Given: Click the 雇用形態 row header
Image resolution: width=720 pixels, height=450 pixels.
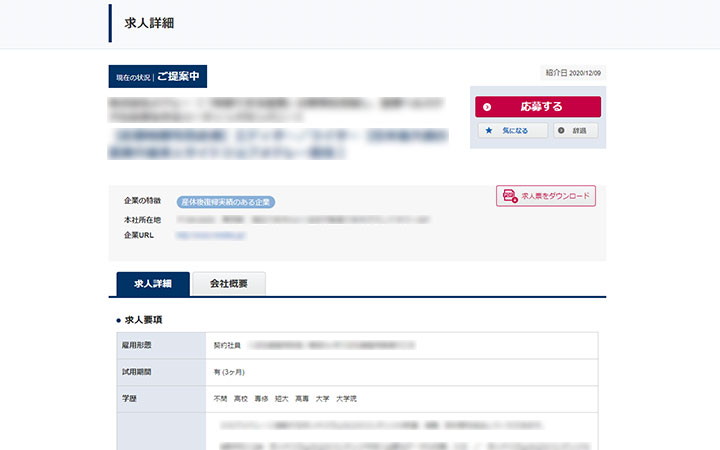Looking at the screenshot, I should click(136, 345).
